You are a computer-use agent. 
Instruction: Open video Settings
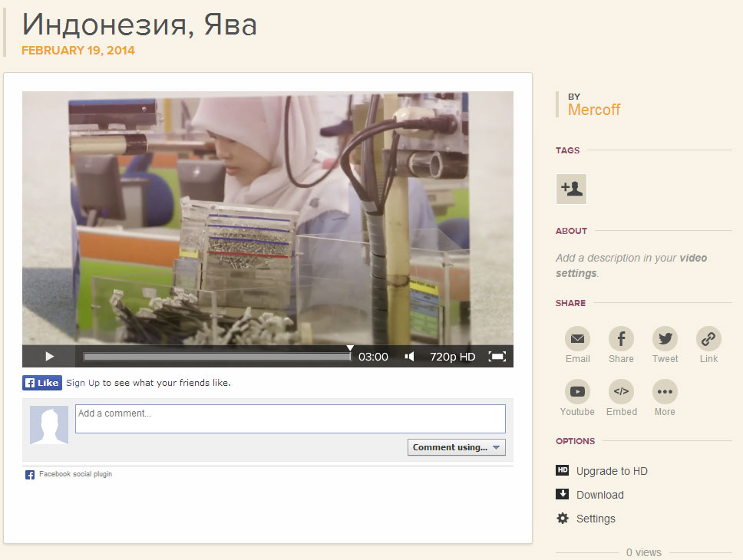click(x=596, y=519)
